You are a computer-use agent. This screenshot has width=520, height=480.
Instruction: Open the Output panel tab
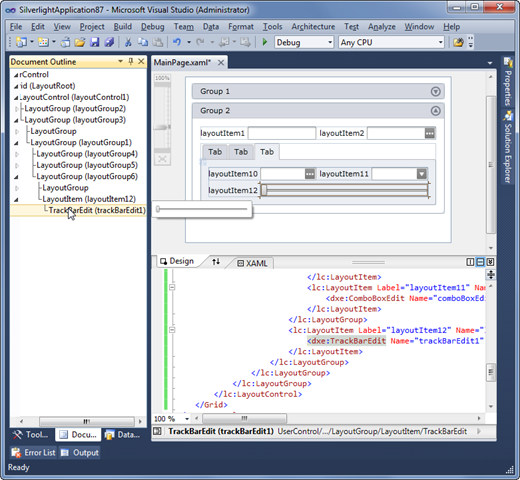[80, 453]
